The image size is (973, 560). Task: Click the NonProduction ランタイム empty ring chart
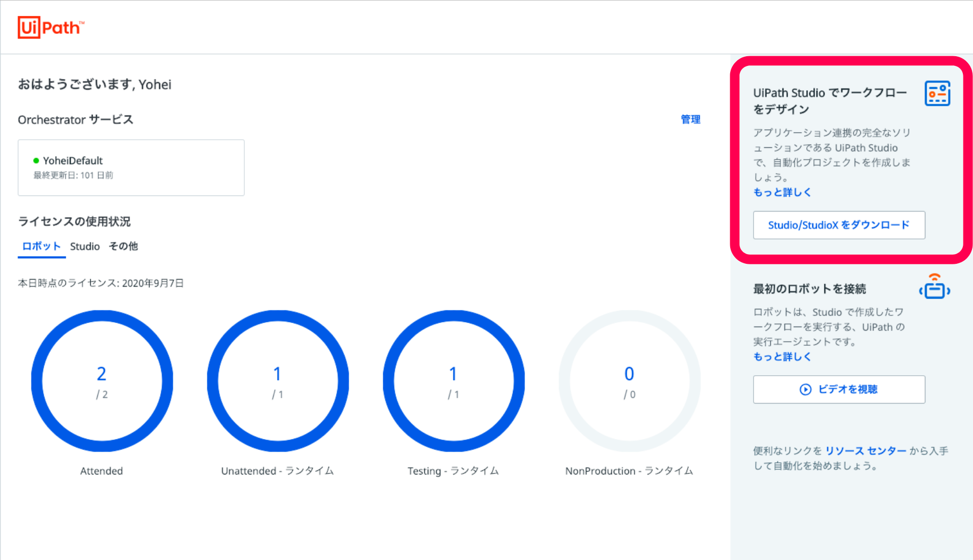coord(629,381)
